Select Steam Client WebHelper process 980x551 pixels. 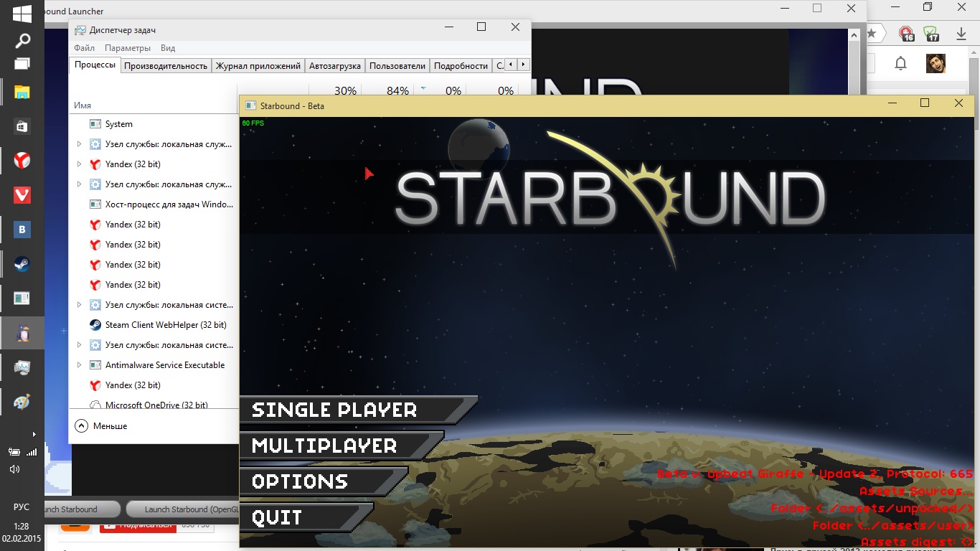coord(166,325)
